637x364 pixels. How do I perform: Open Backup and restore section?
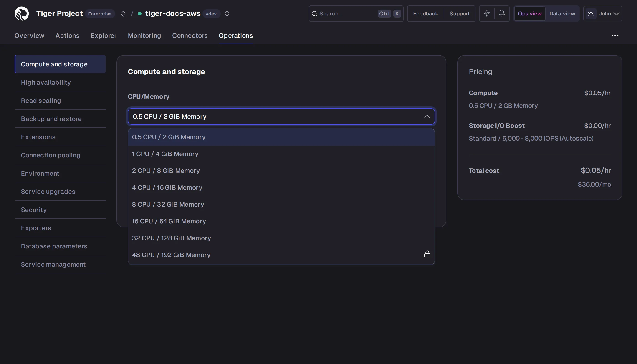[60, 119]
